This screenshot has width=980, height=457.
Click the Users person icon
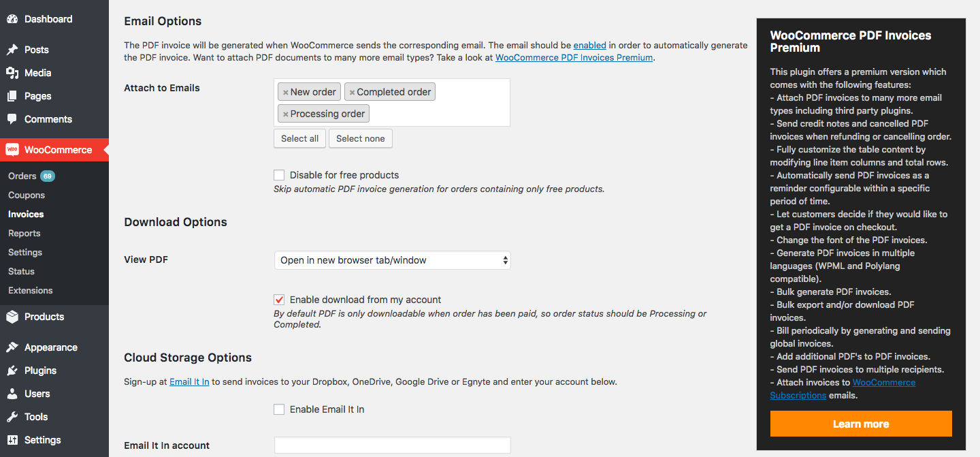pyautogui.click(x=12, y=394)
